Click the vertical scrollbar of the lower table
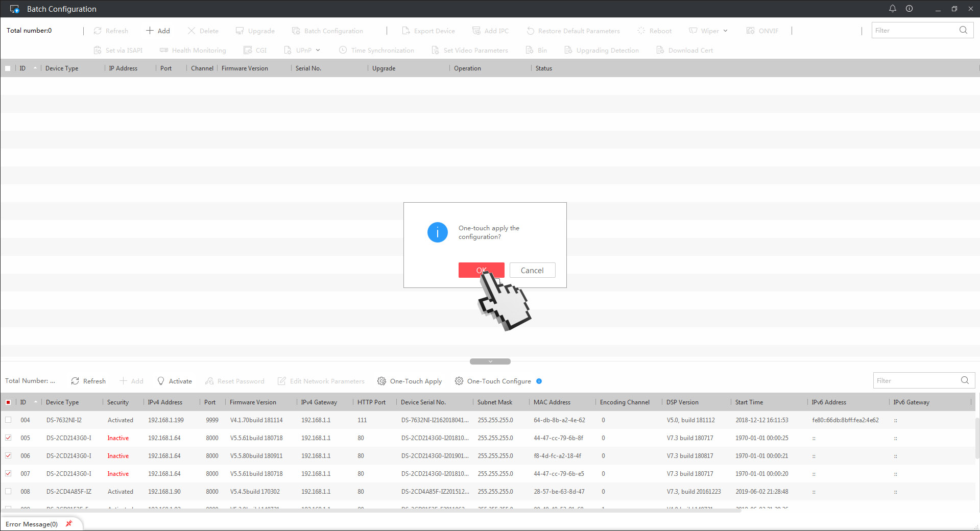 [977, 439]
